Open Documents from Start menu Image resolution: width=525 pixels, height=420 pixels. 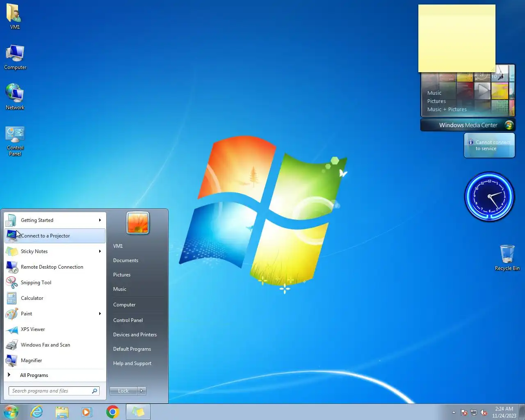[x=126, y=260]
